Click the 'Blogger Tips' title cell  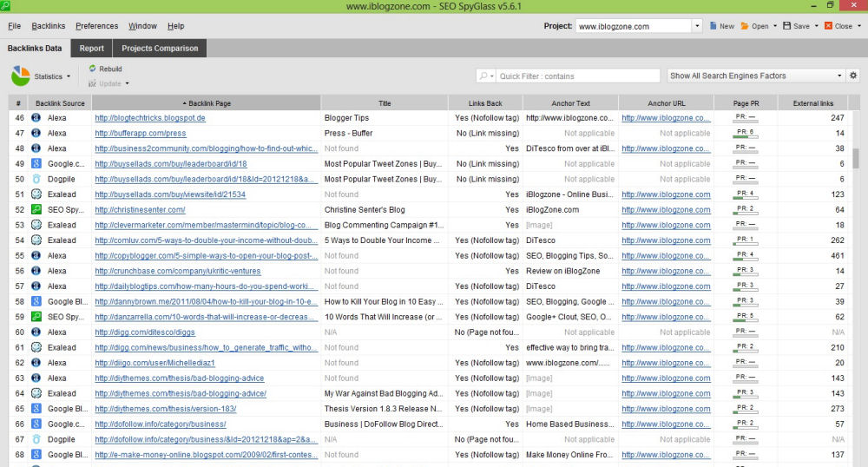[x=346, y=118]
